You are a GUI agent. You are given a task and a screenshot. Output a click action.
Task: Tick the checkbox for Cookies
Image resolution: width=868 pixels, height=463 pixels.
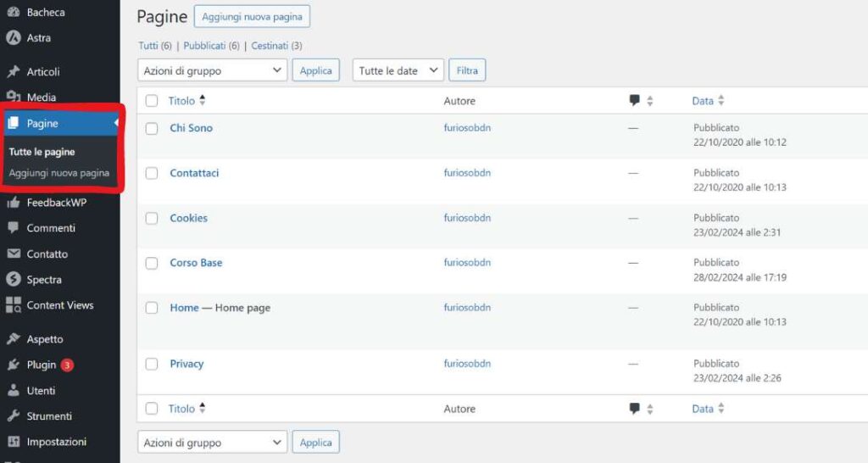[x=152, y=218]
